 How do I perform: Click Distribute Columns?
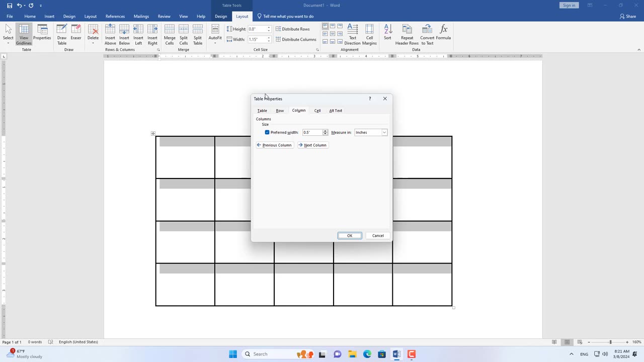[296, 39]
